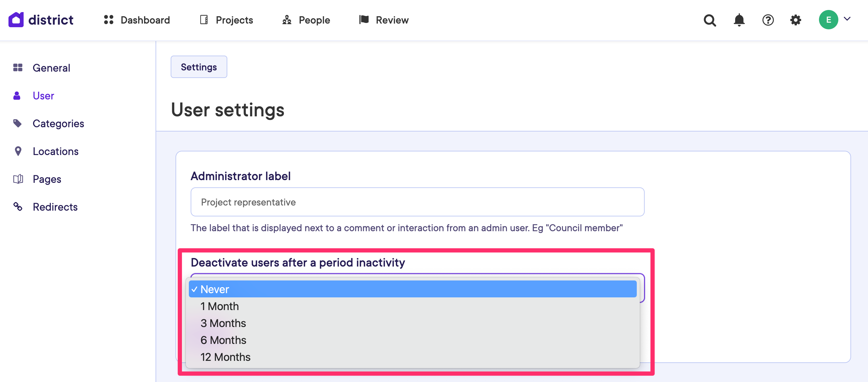
Task: Click the Redirects link icon in sidebar
Action: pyautogui.click(x=18, y=207)
